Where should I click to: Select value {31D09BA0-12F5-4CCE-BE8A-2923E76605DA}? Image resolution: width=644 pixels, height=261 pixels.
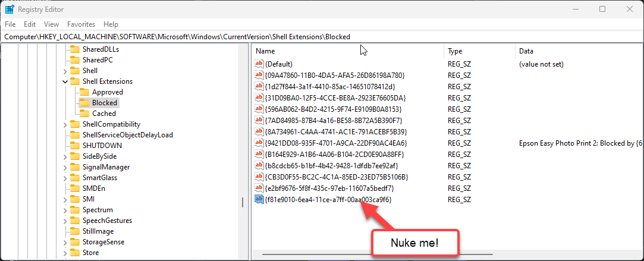(335, 98)
